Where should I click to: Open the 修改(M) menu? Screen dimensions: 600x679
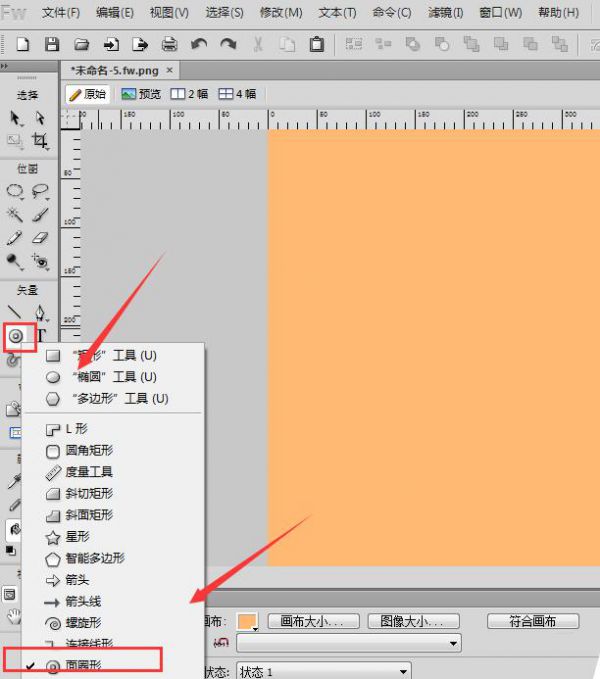coord(281,13)
